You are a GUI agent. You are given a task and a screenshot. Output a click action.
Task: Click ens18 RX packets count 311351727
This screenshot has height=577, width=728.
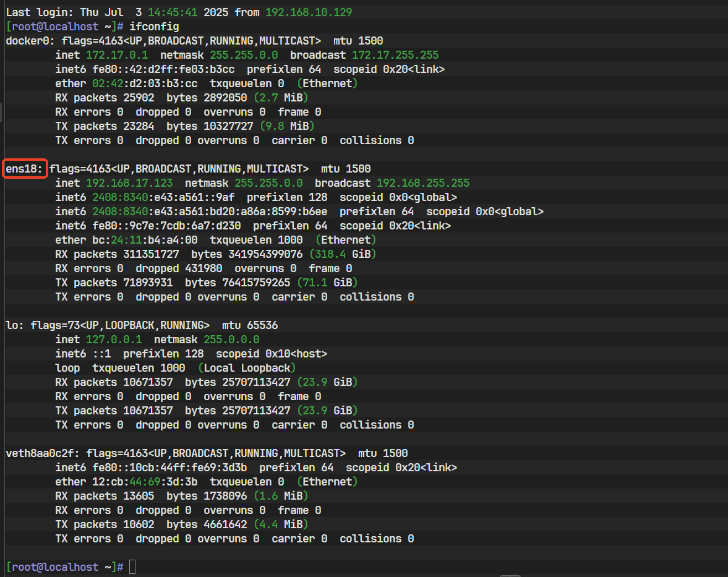pos(152,254)
